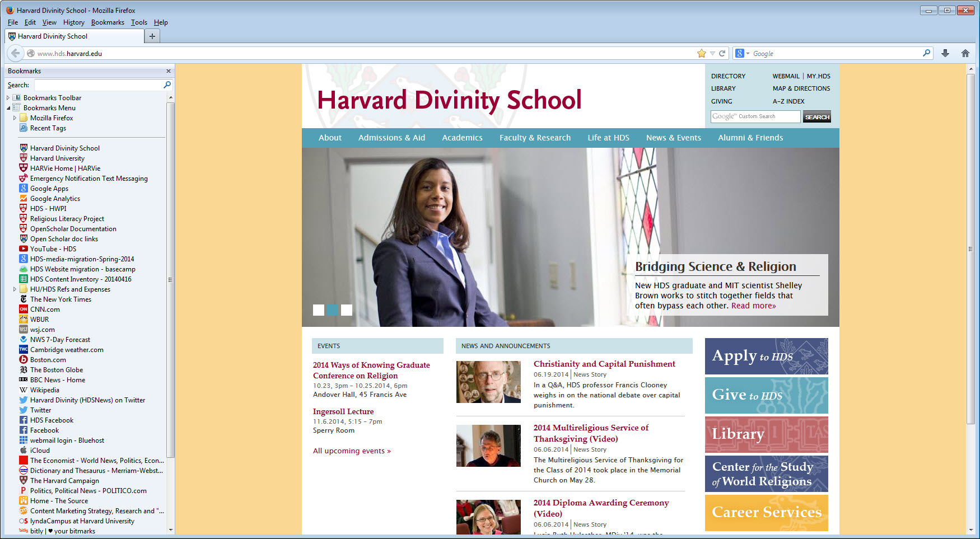
Task: Click the Google Analytics bookmark icon
Action: pyautogui.click(x=24, y=199)
